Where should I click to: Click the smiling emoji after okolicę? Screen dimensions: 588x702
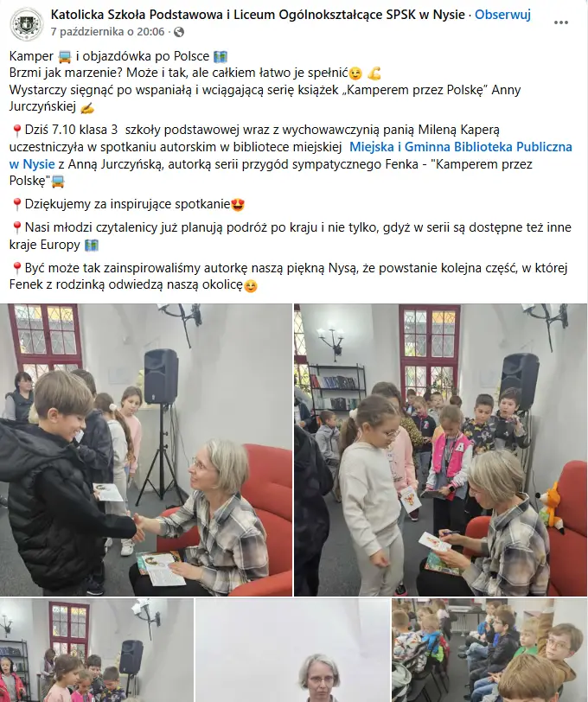tap(251, 285)
